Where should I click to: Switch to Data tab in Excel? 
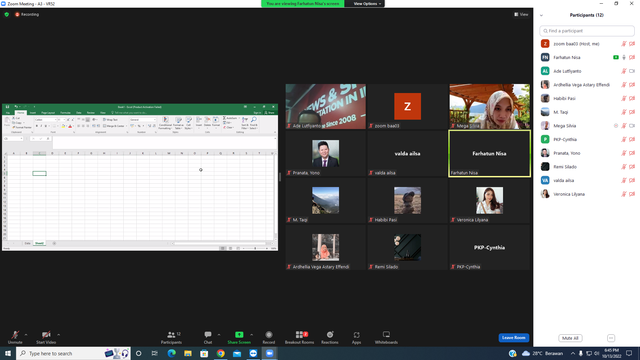(78, 113)
